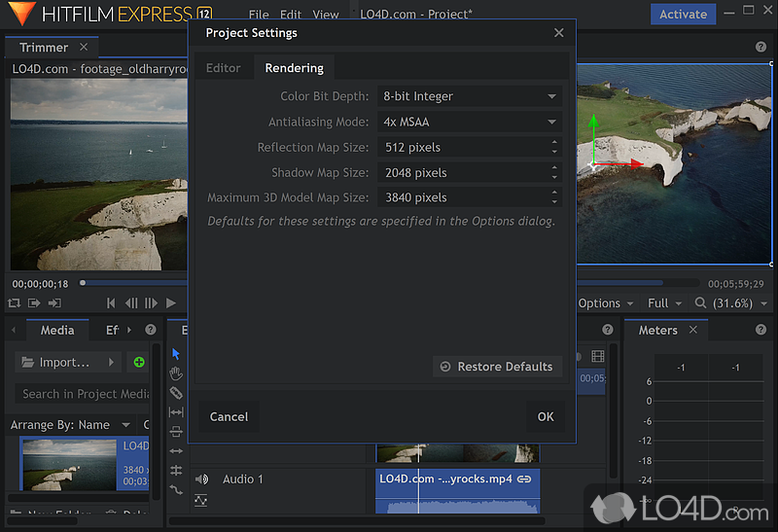Click the Trimmer scrub bar playhead handle
Viewport: 778px width, 532px height.
click(x=83, y=283)
